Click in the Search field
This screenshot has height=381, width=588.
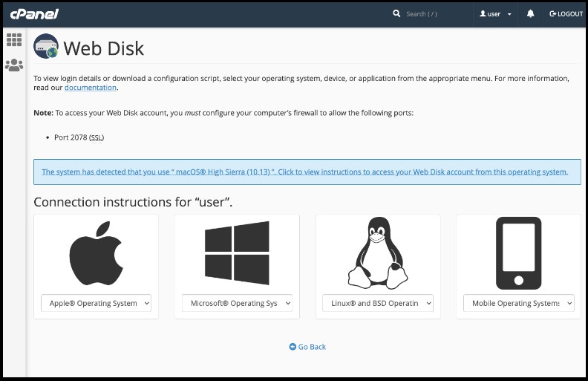(435, 14)
